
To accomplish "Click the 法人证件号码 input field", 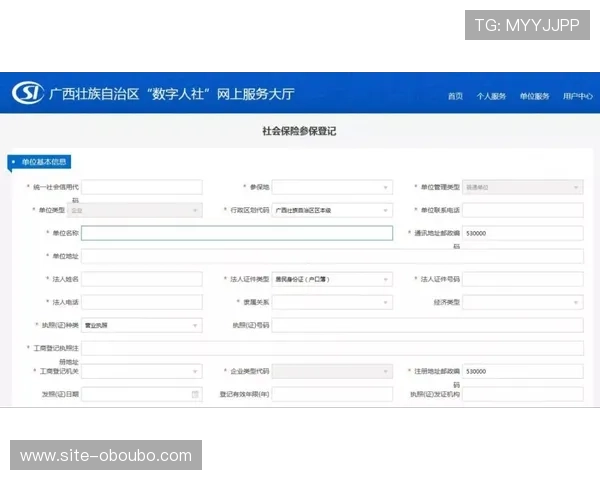I will coord(523,279).
